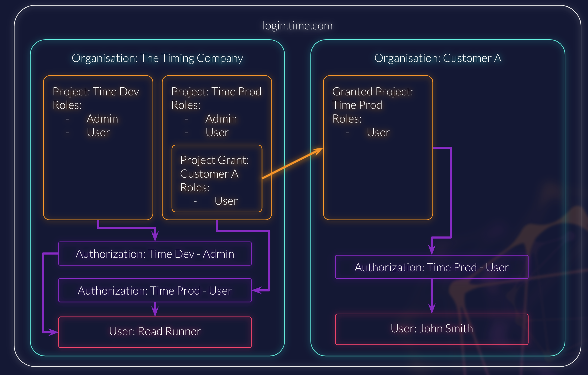Select Admin role under Time Prod project
This screenshot has height=375, width=588.
[221, 119]
